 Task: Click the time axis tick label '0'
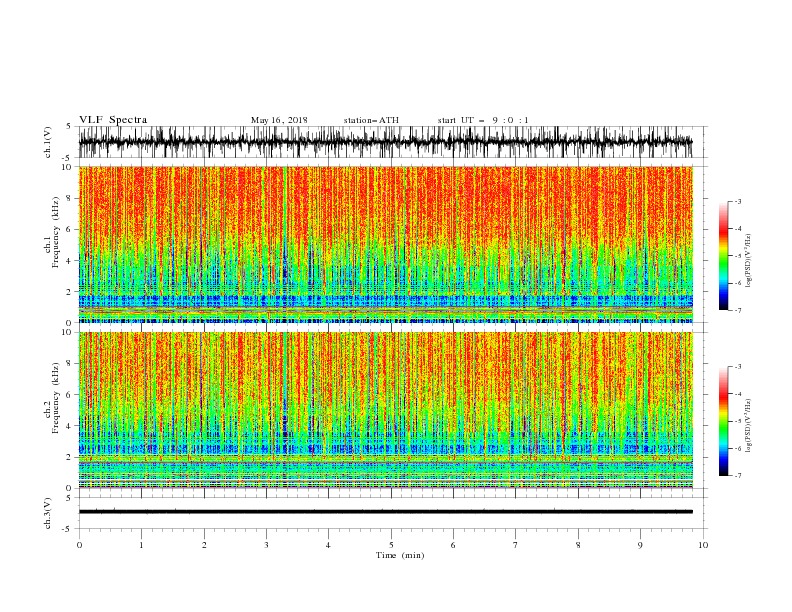click(79, 545)
